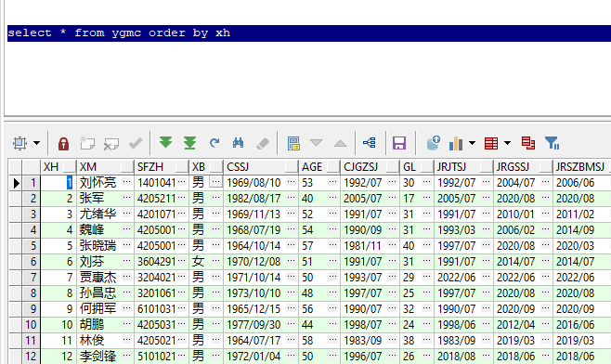611x364 pixels.
Task: Open the blue funnel filter icon
Action: coord(552,143)
